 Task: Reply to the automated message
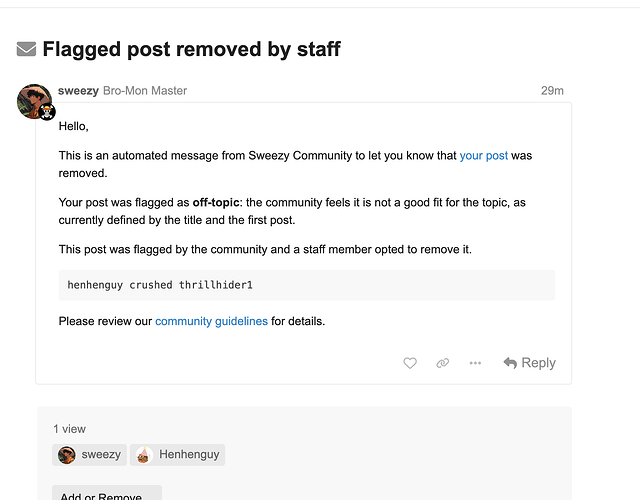point(529,363)
